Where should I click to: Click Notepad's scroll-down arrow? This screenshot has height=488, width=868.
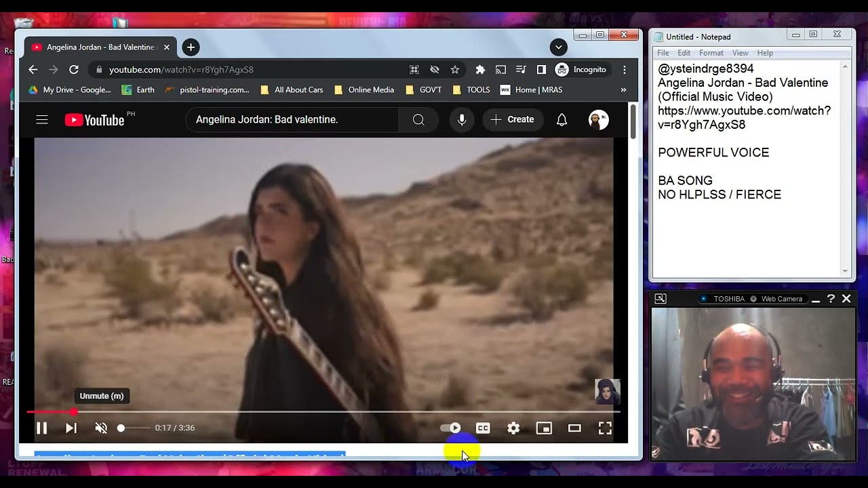845,271
